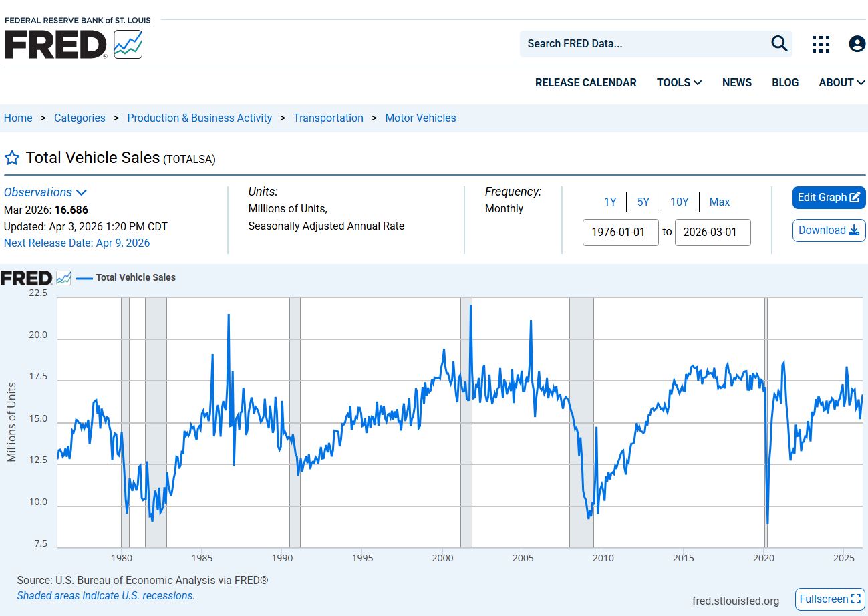Image resolution: width=868 pixels, height=616 pixels.
Task: Set the date range to 10Y
Action: [679, 202]
